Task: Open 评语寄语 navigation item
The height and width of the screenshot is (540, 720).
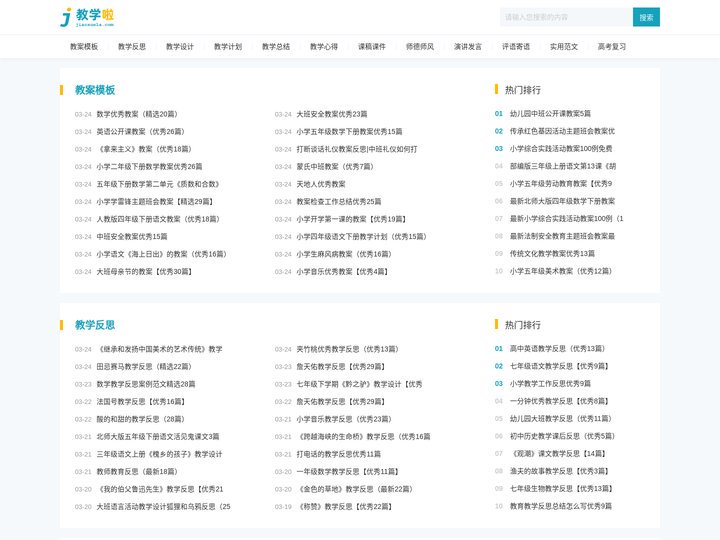Action: click(x=516, y=46)
